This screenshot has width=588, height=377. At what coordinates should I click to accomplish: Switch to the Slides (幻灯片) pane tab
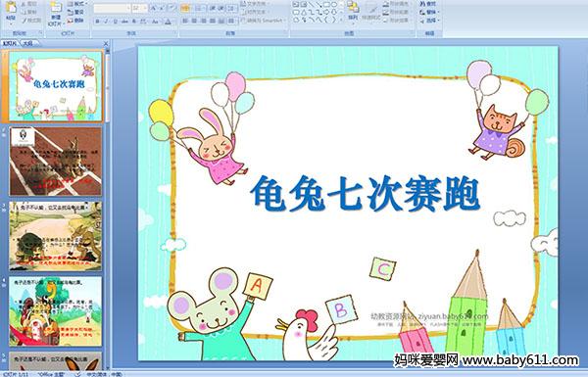click(x=10, y=43)
